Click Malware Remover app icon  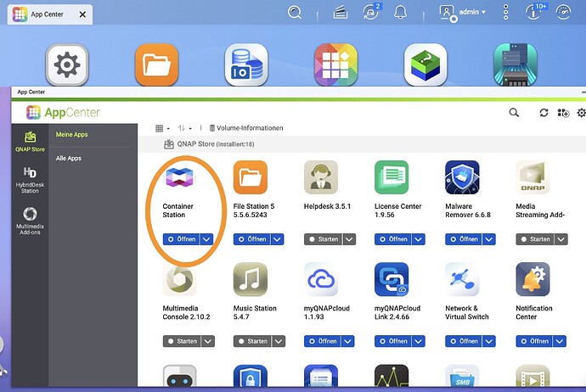point(462,177)
